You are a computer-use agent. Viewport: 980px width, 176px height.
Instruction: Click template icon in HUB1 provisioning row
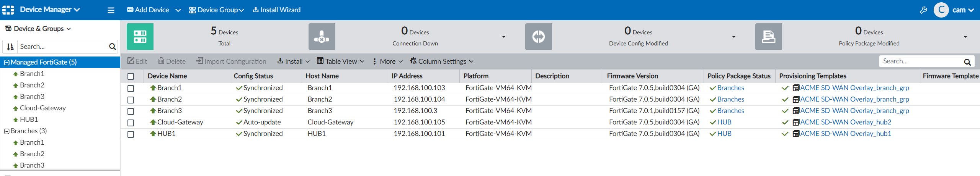point(796,134)
